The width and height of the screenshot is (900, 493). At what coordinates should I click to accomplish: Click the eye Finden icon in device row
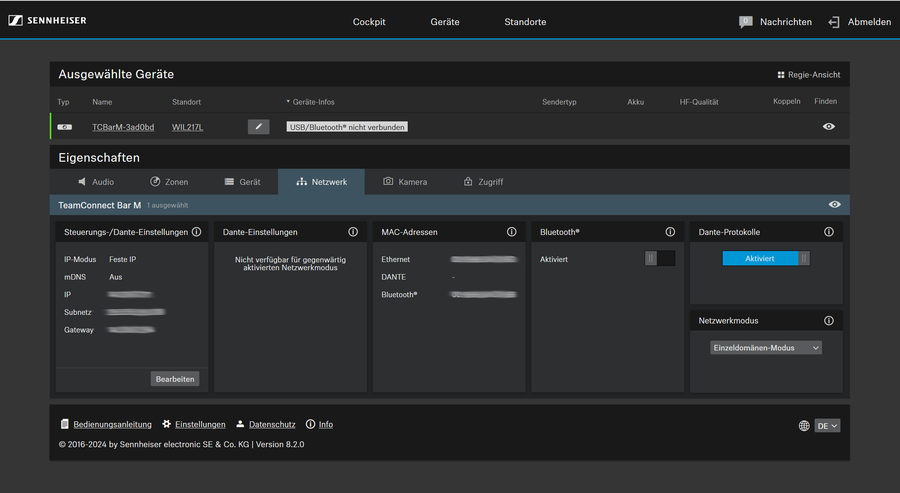(828, 127)
